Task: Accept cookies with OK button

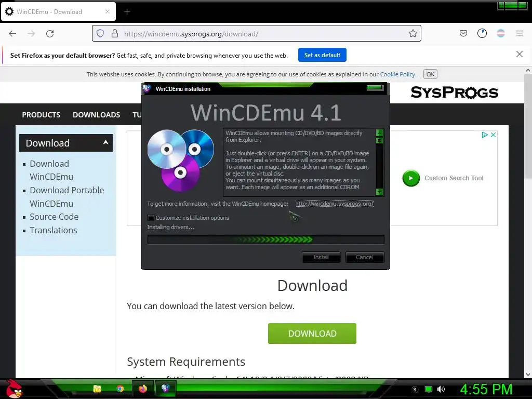Action: [430, 74]
